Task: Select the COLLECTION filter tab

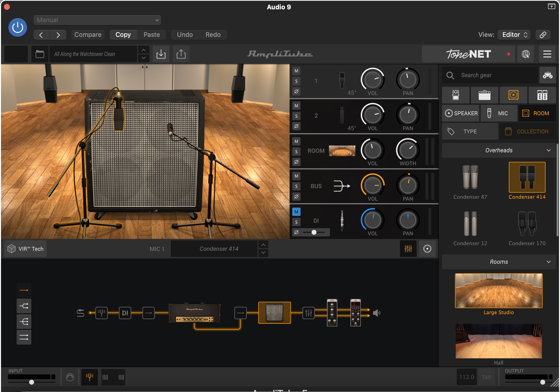Action: pos(528,131)
